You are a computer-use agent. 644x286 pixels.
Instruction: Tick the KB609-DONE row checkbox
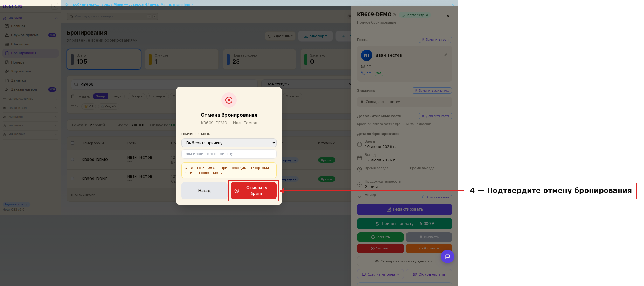coord(73,179)
